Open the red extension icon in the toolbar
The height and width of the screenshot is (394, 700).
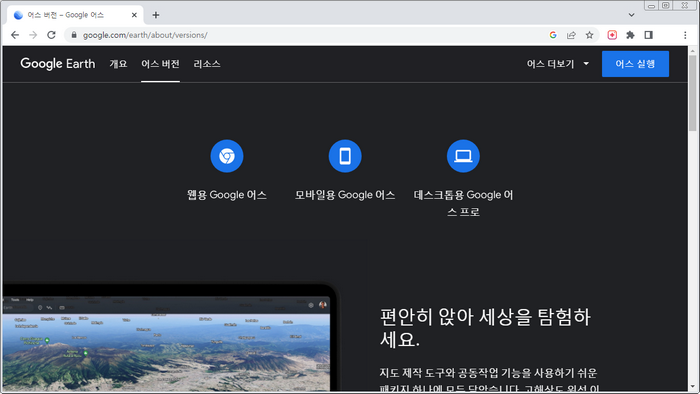(x=612, y=35)
